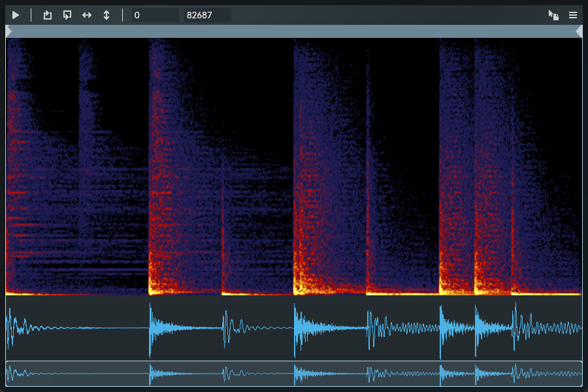Click the right end marker triangle on ruler

[x=579, y=31]
